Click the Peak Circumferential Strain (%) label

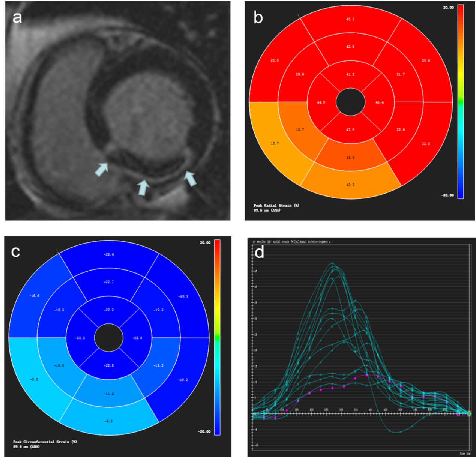(45, 442)
